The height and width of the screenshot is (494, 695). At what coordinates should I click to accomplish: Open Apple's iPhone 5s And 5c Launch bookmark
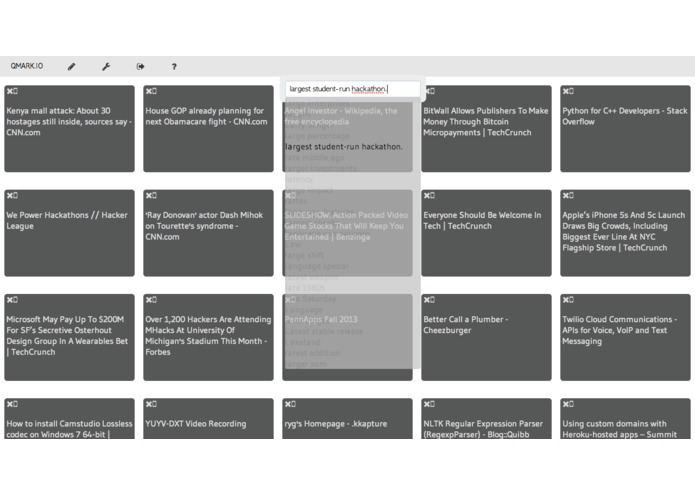pyautogui.click(x=624, y=231)
